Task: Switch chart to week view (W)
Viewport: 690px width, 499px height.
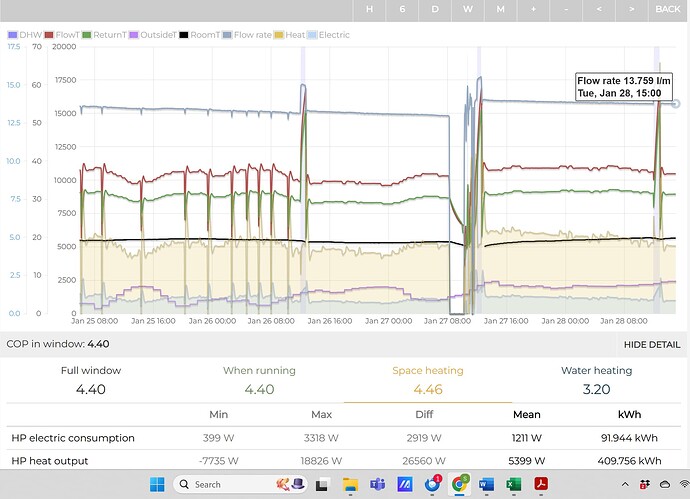Action: coord(468,10)
